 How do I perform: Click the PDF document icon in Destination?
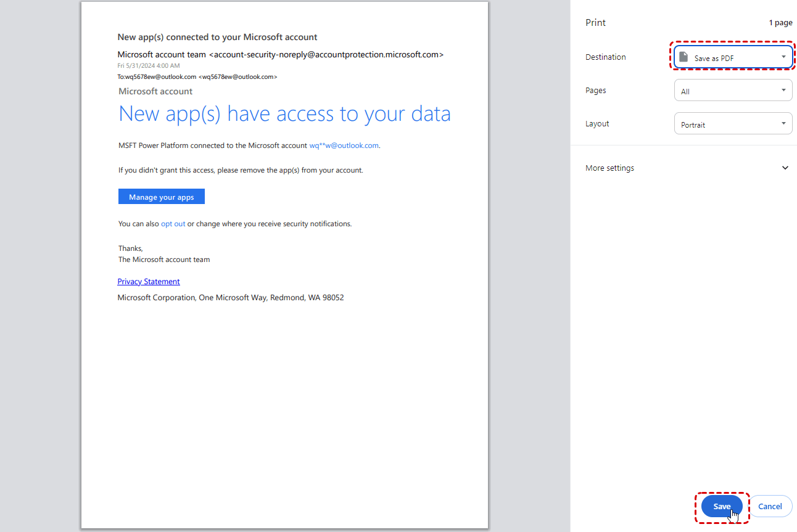coord(683,57)
